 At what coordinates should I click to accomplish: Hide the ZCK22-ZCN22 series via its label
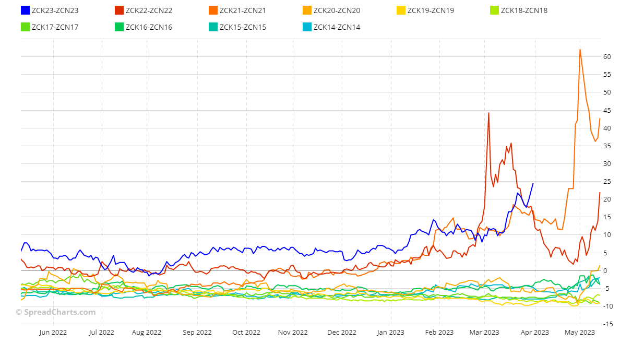click(149, 10)
